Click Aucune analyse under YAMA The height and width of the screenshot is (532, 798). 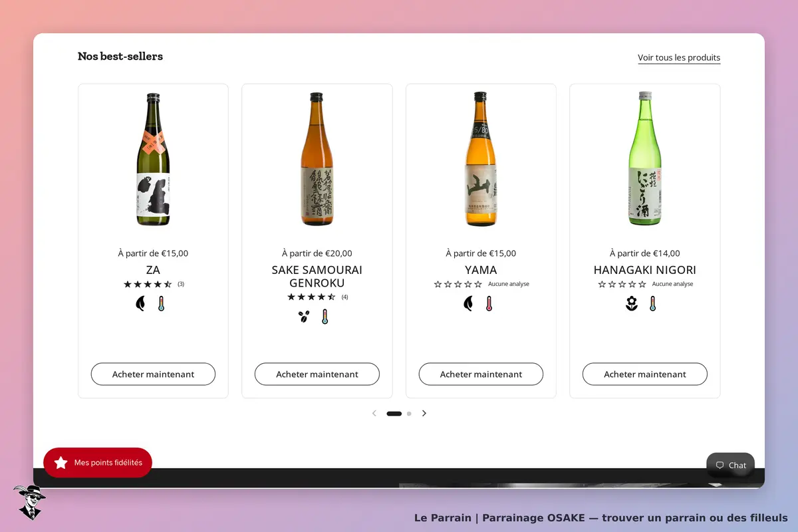[509, 284]
